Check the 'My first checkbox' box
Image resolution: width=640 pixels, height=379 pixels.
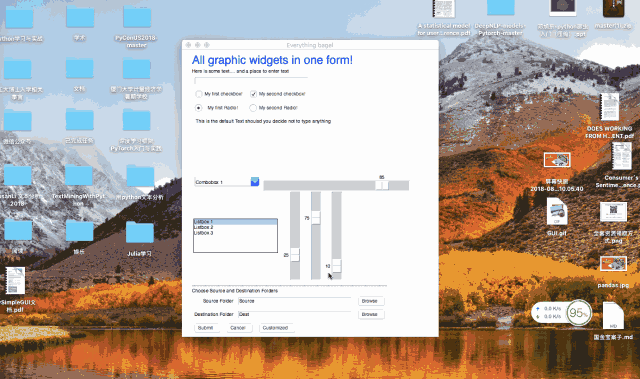199,94
